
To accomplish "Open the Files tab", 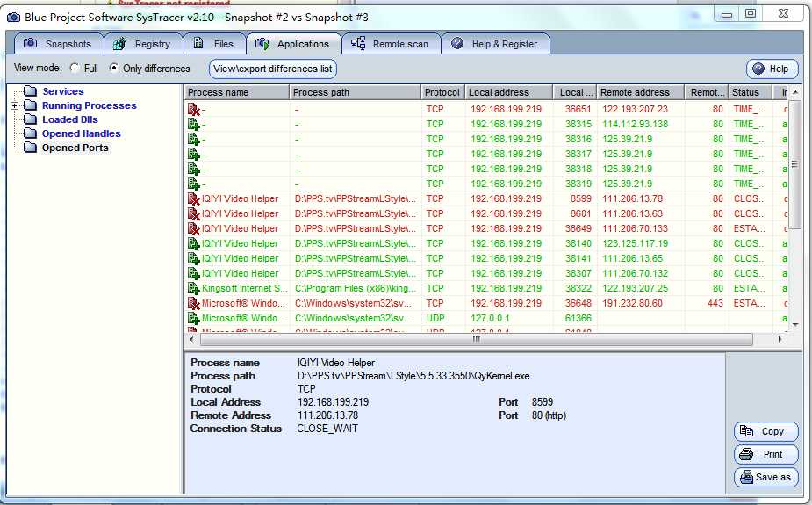I will click(x=214, y=44).
